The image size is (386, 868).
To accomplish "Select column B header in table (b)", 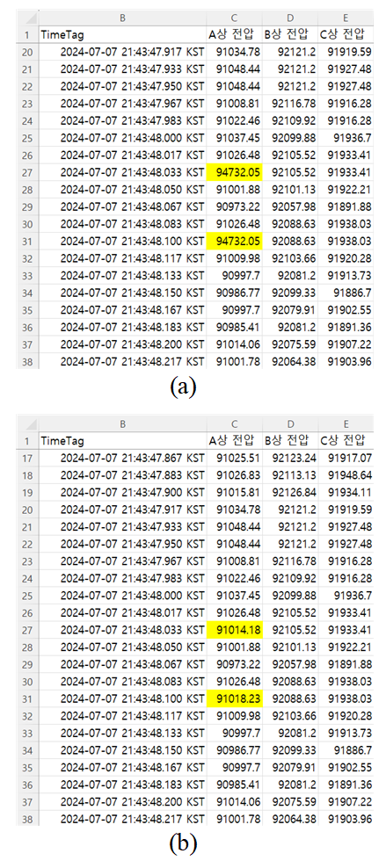I will pos(123,424).
